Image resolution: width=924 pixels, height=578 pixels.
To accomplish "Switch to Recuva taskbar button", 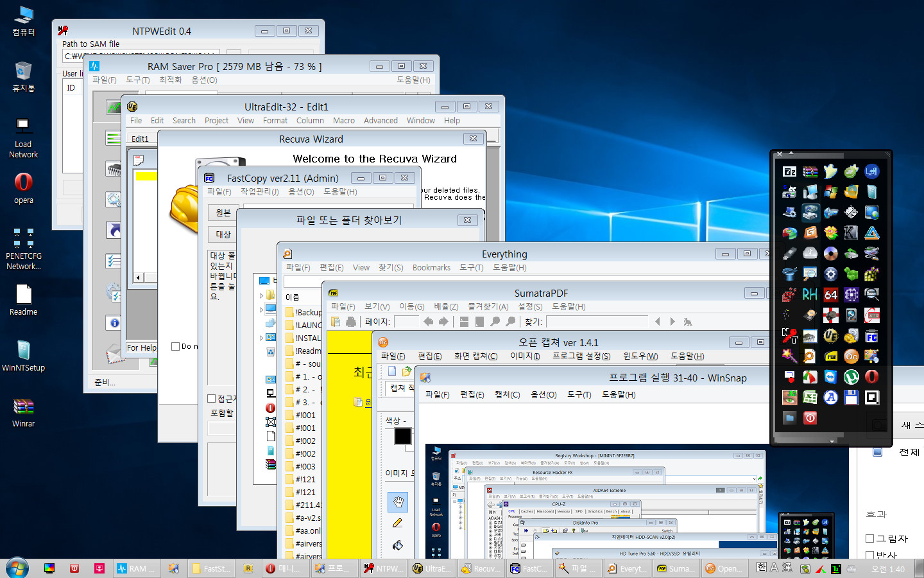I will 481,568.
